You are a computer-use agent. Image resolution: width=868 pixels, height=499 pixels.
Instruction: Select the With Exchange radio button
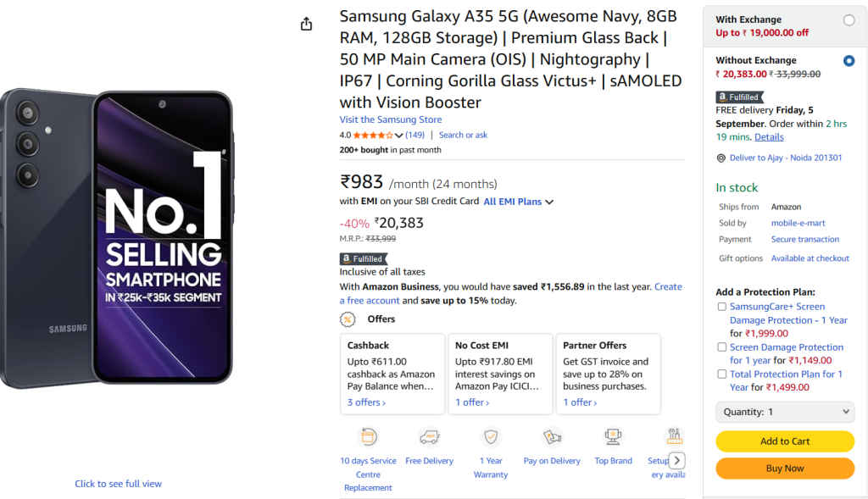tap(848, 19)
